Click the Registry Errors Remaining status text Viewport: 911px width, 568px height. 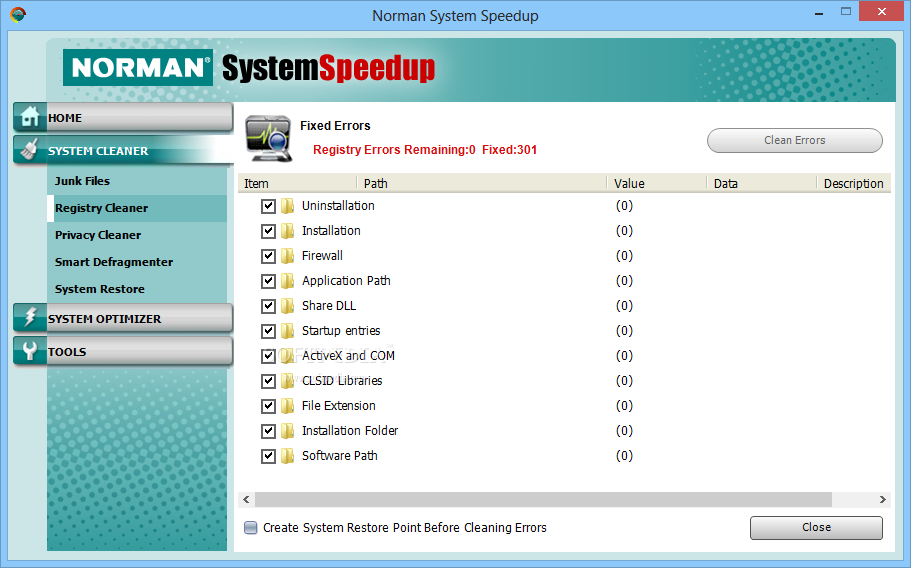click(425, 150)
